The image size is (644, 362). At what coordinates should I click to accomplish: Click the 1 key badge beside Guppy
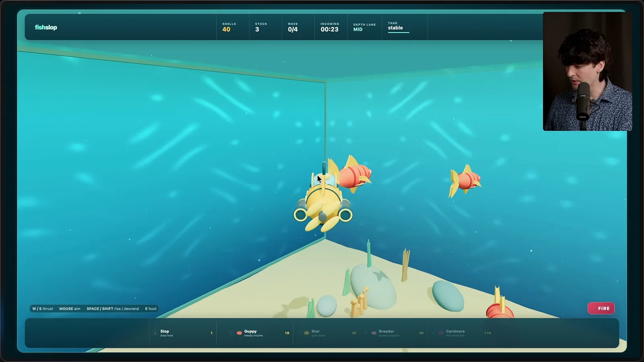tap(231, 333)
